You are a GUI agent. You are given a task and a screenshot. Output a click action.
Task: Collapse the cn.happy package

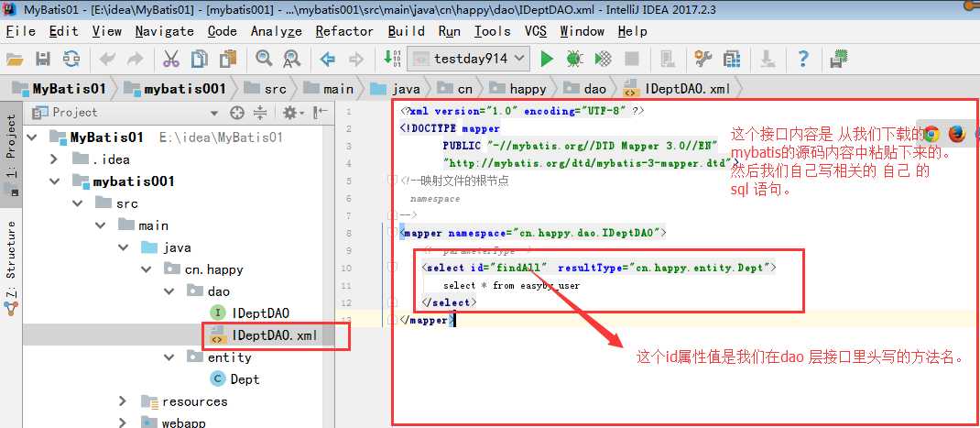147,269
